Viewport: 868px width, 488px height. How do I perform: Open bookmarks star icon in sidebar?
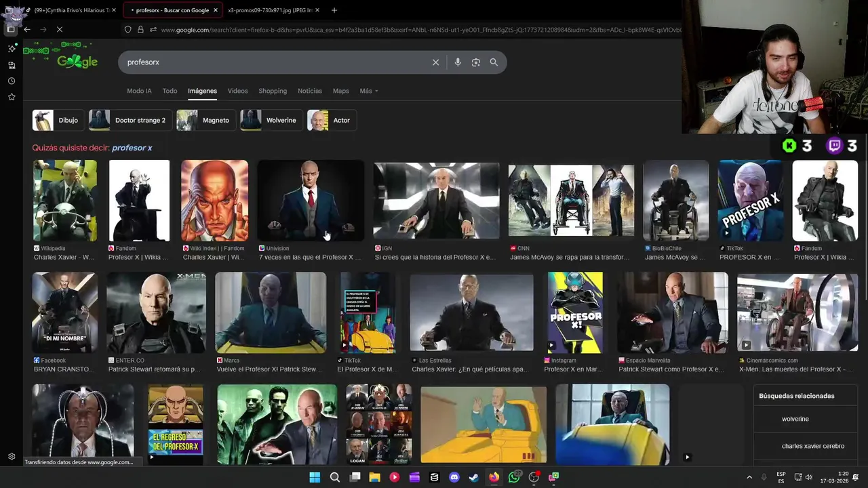12,97
